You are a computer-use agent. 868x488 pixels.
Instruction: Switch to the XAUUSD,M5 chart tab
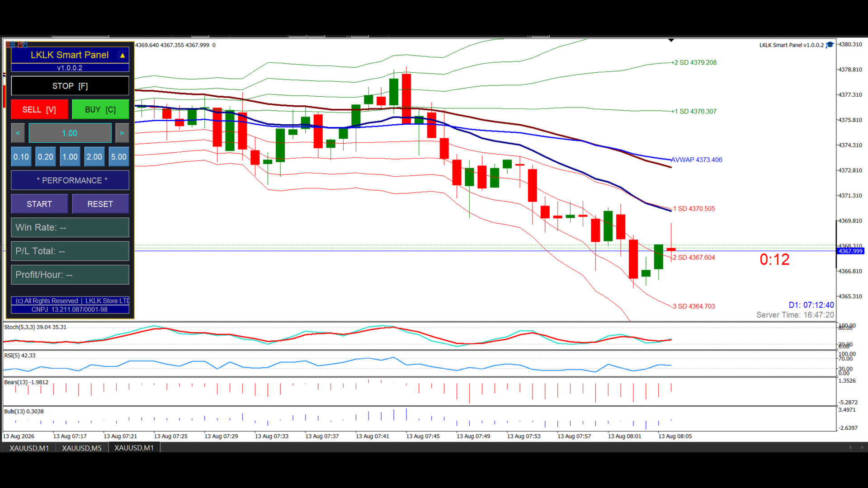[x=82, y=448]
